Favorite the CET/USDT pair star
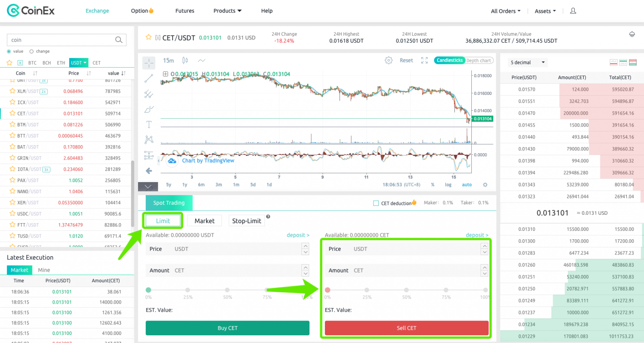Screen dimensions: 644x343 click(148, 37)
